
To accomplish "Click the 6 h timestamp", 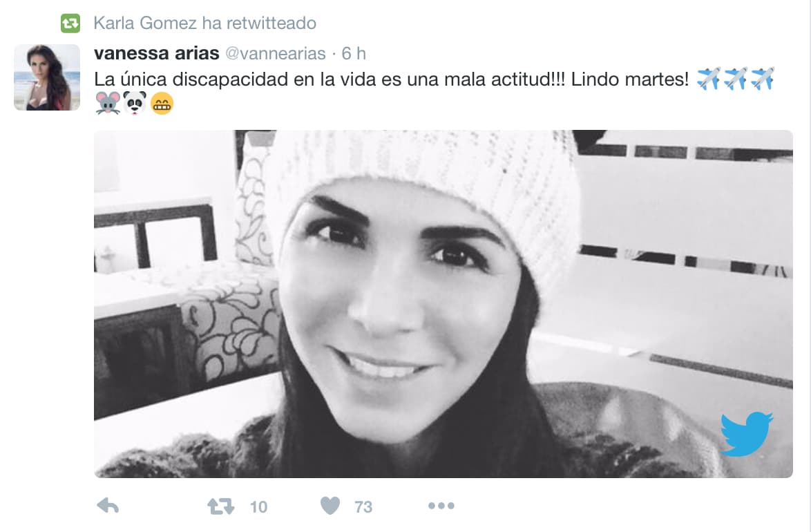I will [354, 53].
